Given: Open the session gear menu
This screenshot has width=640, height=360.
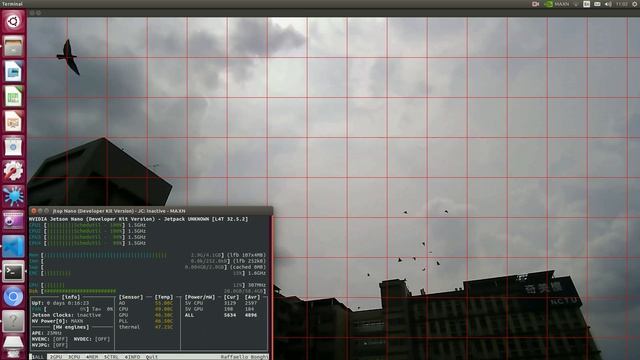Looking at the screenshot, I should (x=635, y=4).
